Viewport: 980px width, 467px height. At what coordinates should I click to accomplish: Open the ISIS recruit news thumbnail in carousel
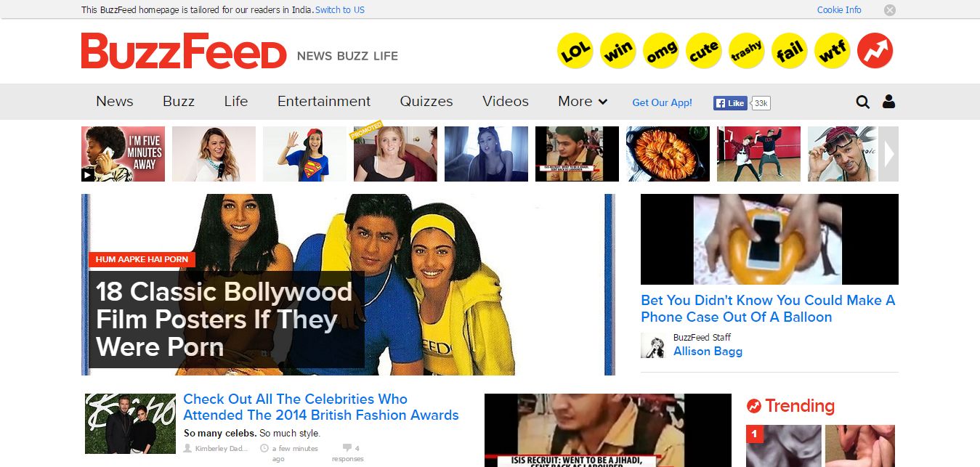[x=577, y=154]
